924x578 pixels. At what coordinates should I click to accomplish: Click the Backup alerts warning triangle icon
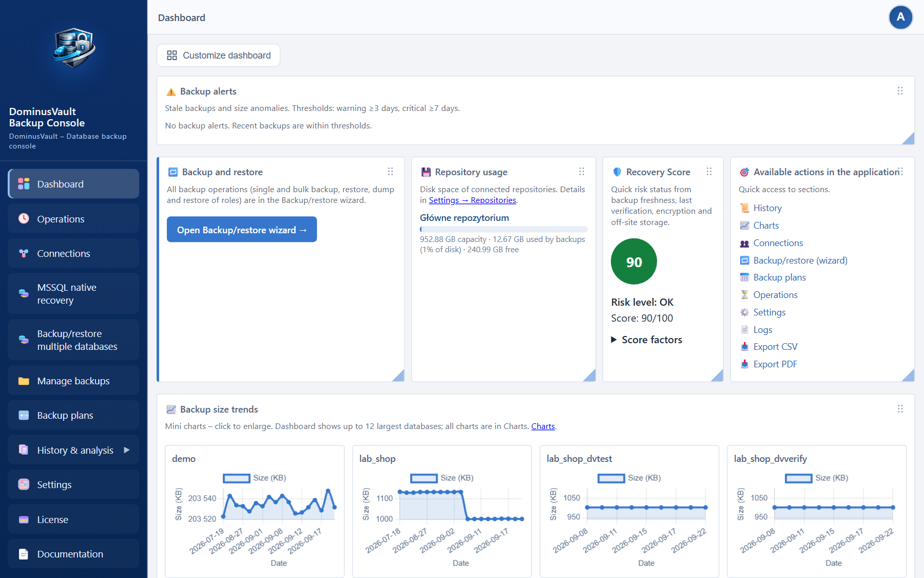tap(171, 92)
